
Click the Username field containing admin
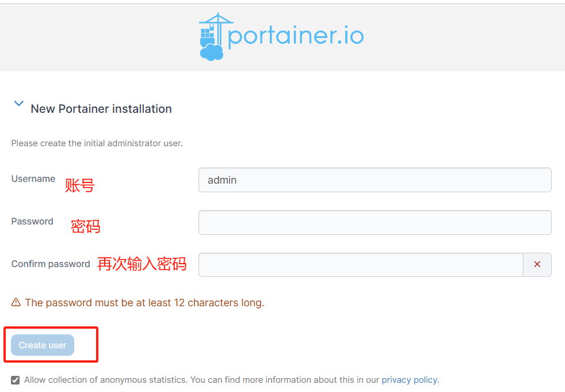click(x=375, y=180)
